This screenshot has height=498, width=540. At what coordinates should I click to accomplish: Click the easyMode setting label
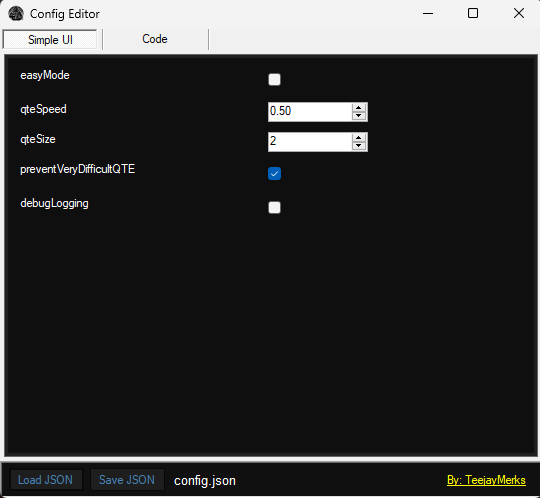(x=45, y=75)
